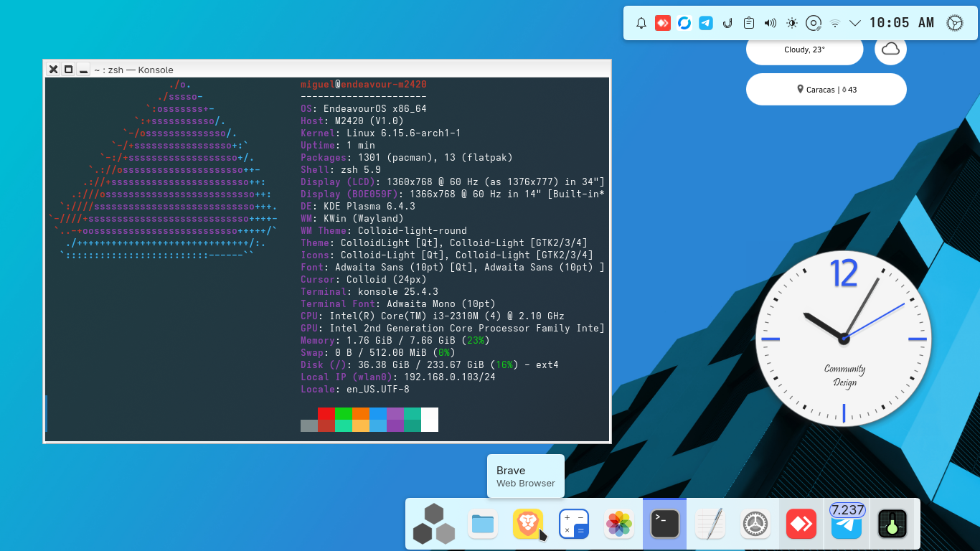Open the notepad text editor in dock
This screenshot has height=551, width=980.
710,524
